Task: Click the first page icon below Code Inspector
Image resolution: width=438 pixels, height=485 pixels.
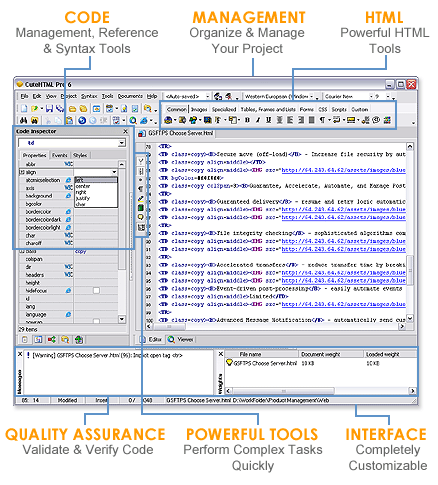Action: click(25, 339)
